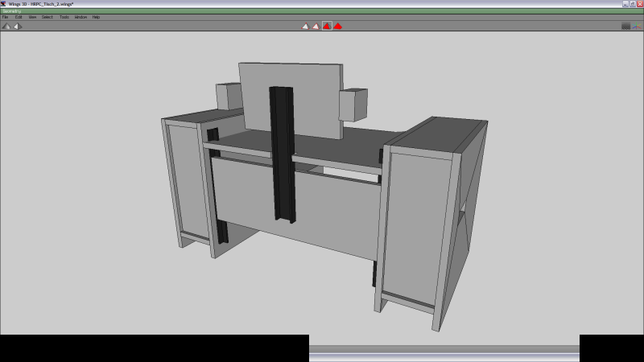Open the Window menu
This screenshot has height=362, width=644.
[x=80, y=17]
